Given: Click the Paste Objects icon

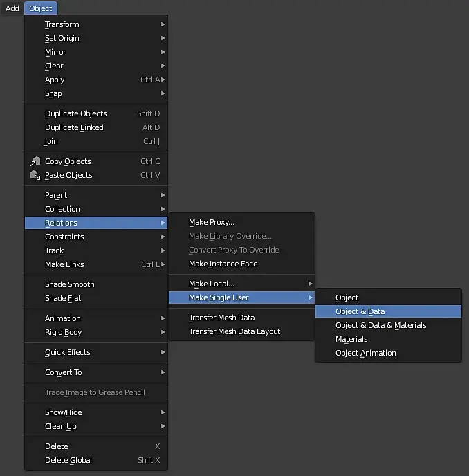Looking at the screenshot, I should point(35,175).
